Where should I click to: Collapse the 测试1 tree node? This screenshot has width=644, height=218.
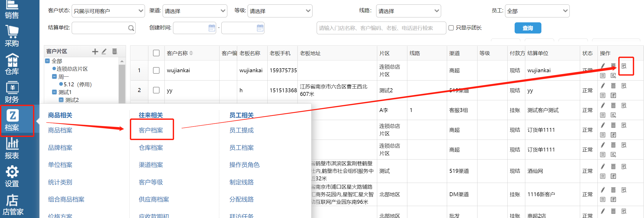(54, 92)
